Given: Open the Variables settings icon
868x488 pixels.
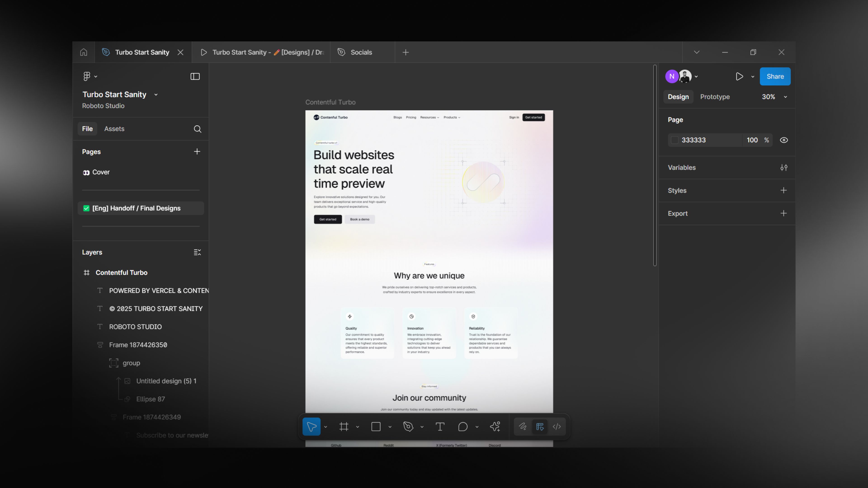Looking at the screenshot, I should 784,167.
